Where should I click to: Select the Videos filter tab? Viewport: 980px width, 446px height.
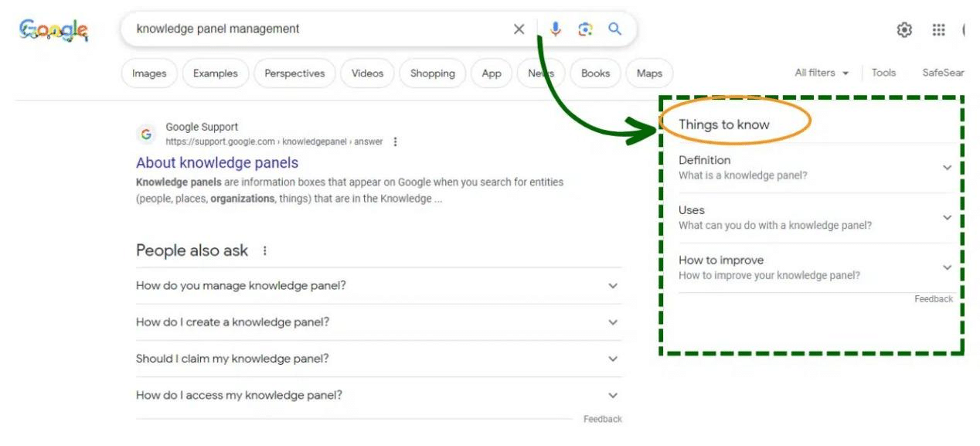(x=367, y=73)
